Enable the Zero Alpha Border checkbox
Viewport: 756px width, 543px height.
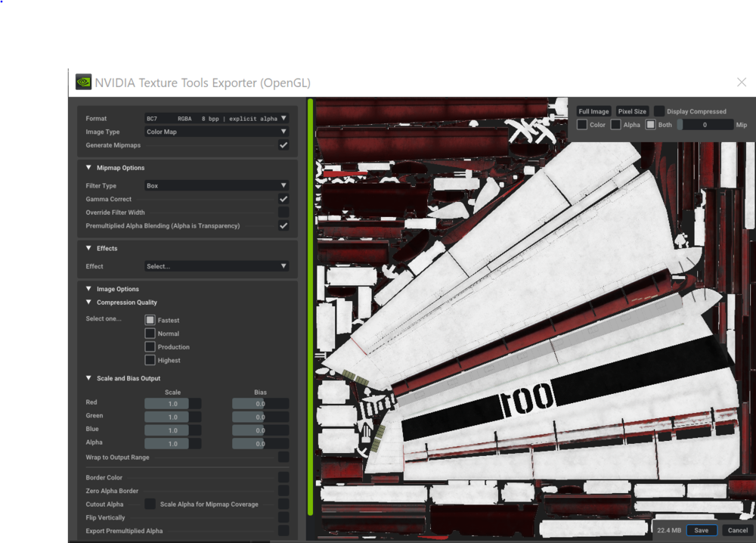pyautogui.click(x=283, y=490)
